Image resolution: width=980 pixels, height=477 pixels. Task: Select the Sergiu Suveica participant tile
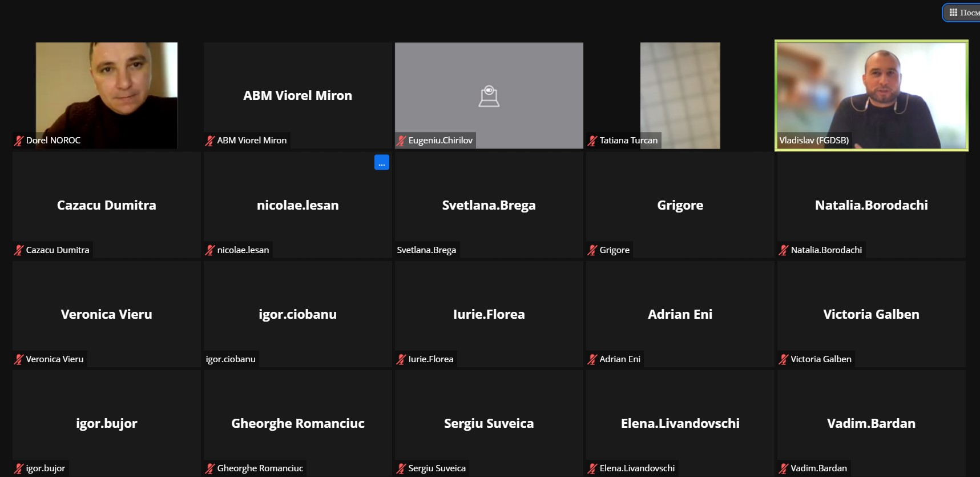pyautogui.click(x=489, y=423)
